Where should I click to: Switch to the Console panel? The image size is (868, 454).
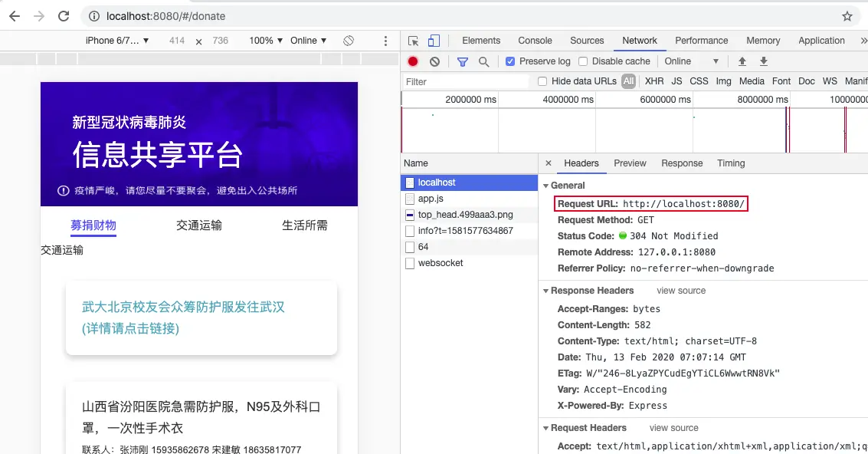coord(535,41)
